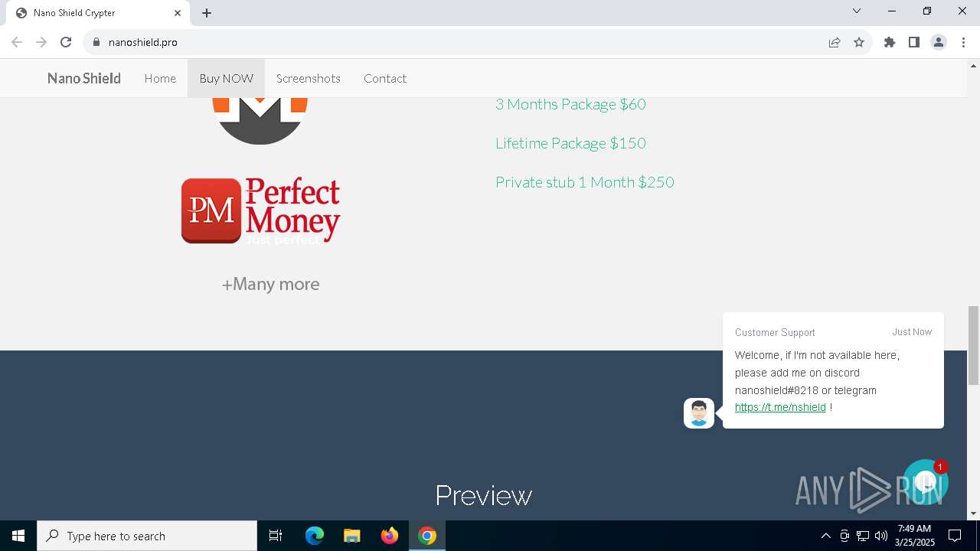
Task: Click the browser forward arrow
Action: click(41, 42)
